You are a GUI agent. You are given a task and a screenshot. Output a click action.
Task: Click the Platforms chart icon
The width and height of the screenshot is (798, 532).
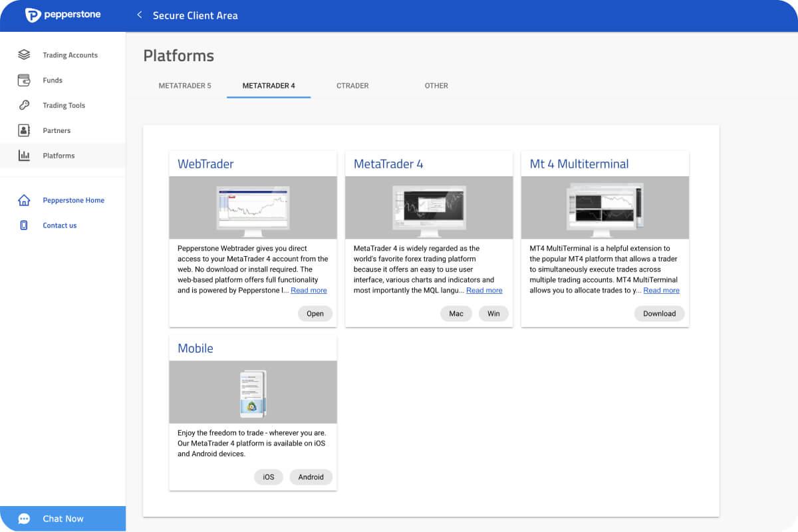(x=24, y=156)
